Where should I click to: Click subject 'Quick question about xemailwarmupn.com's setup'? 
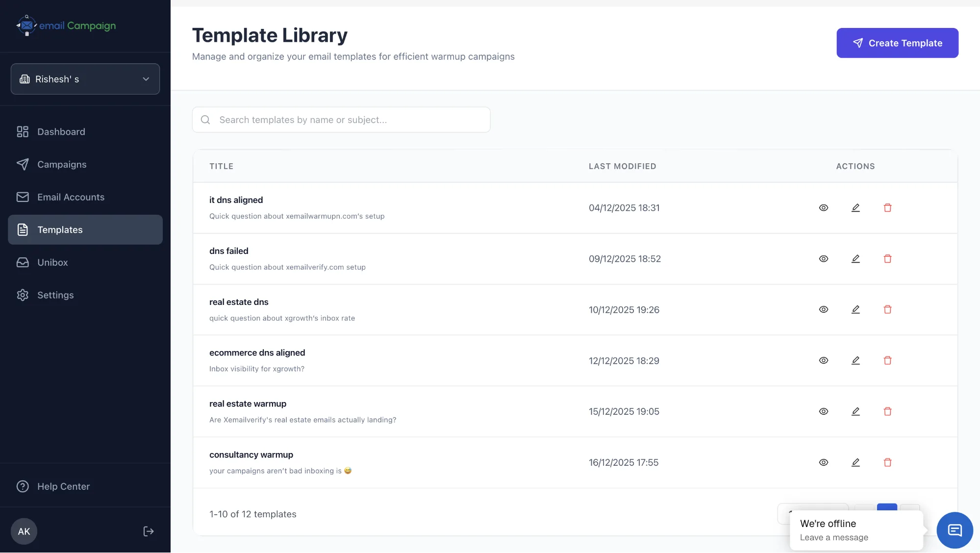(297, 216)
